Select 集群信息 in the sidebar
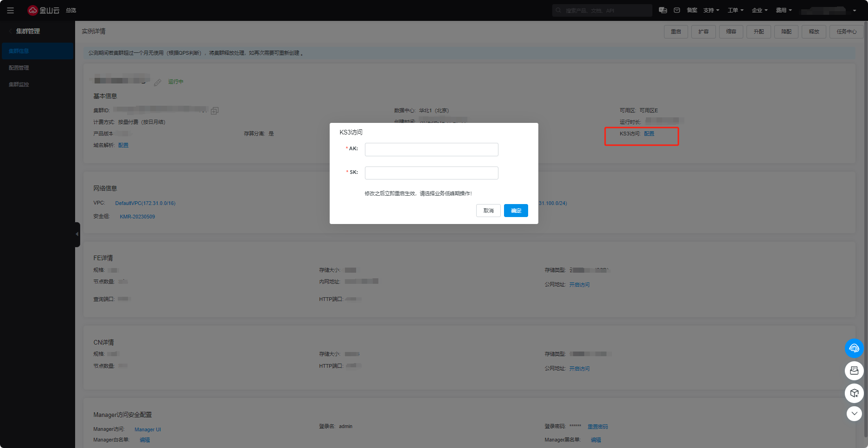This screenshot has width=868, height=448. [x=37, y=51]
